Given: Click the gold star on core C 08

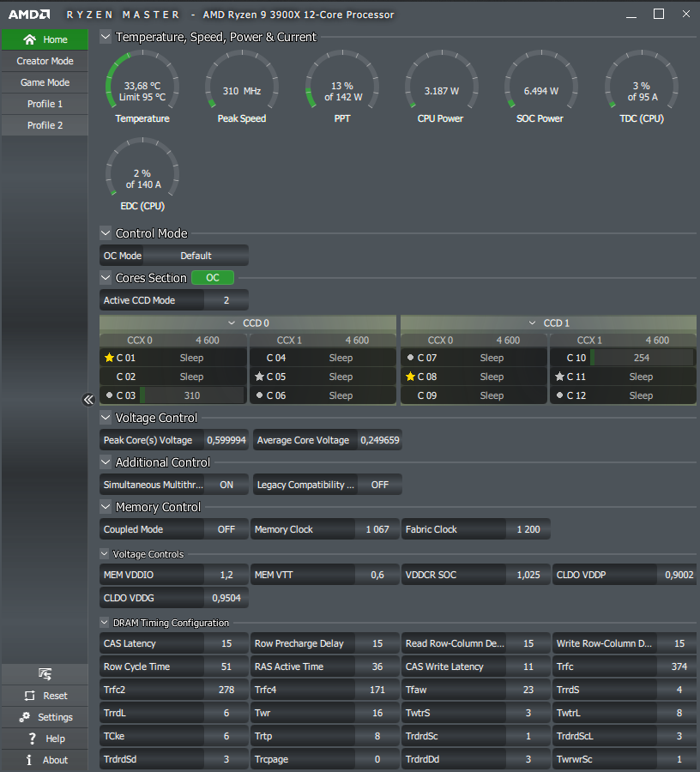Looking at the screenshot, I should coord(410,377).
